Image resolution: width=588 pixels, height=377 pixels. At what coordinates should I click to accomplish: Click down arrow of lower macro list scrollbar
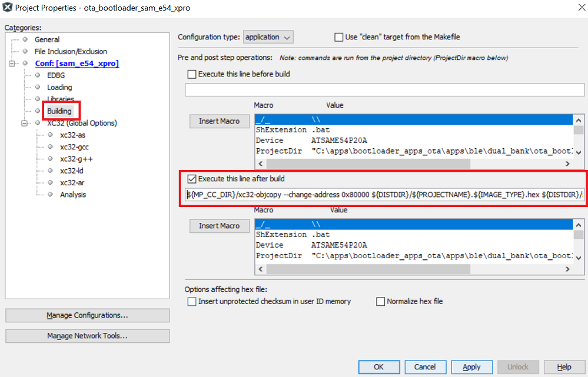579,258
